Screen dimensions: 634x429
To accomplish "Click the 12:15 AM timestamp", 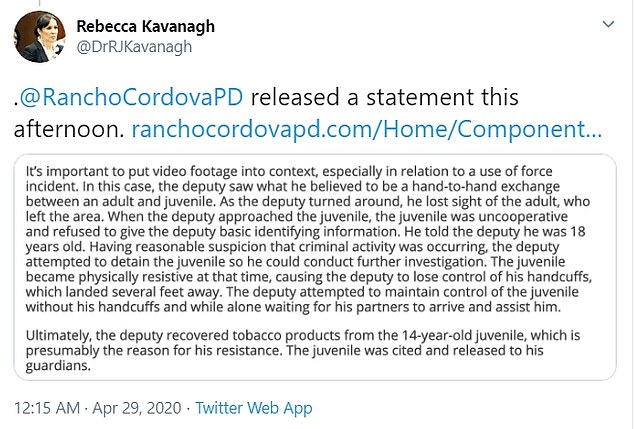I will click(x=47, y=408).
